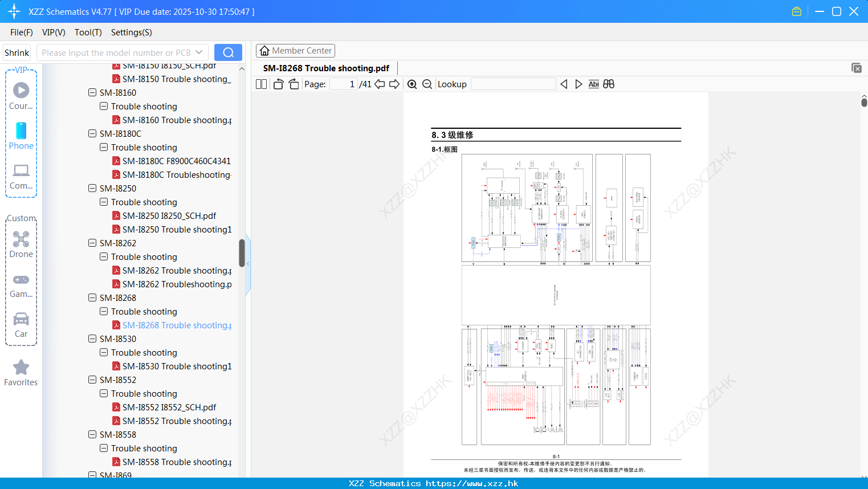This screenshot has width=868, height=489.
Task: Open SM-I8552 Trouble shooting.pdf file
Action: 172,421
